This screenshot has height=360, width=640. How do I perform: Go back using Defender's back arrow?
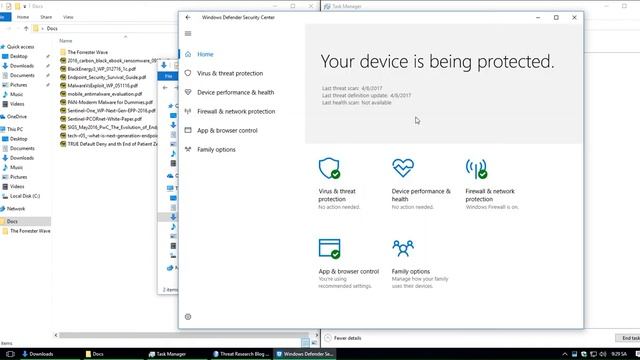pos(188,18)
